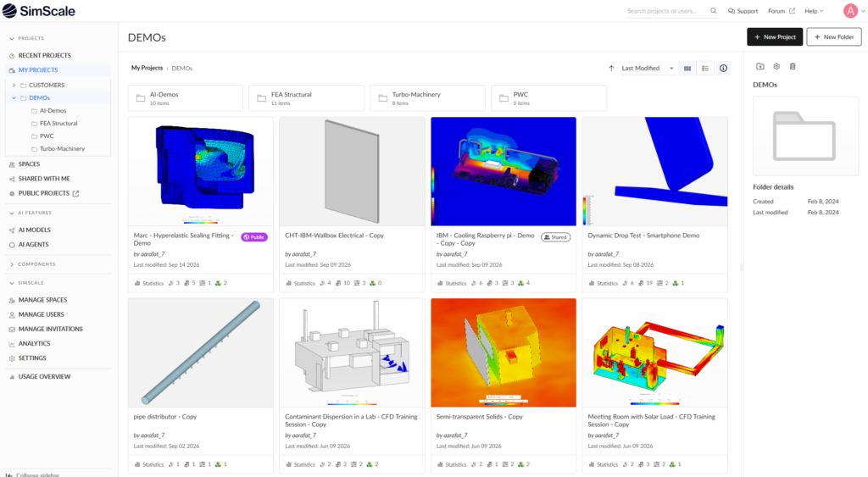Create a New Project
Viewport: 868px width, 477px height.
(x=775, y=37)
